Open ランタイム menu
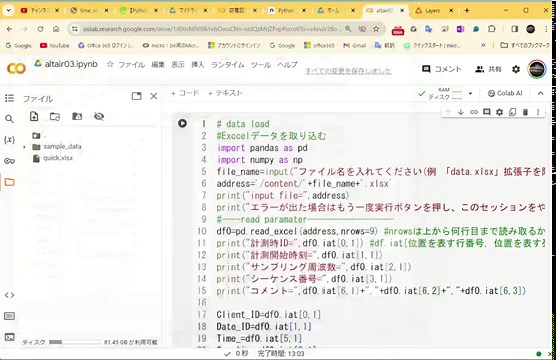556x360 pixels. click(x=227, y=65)
